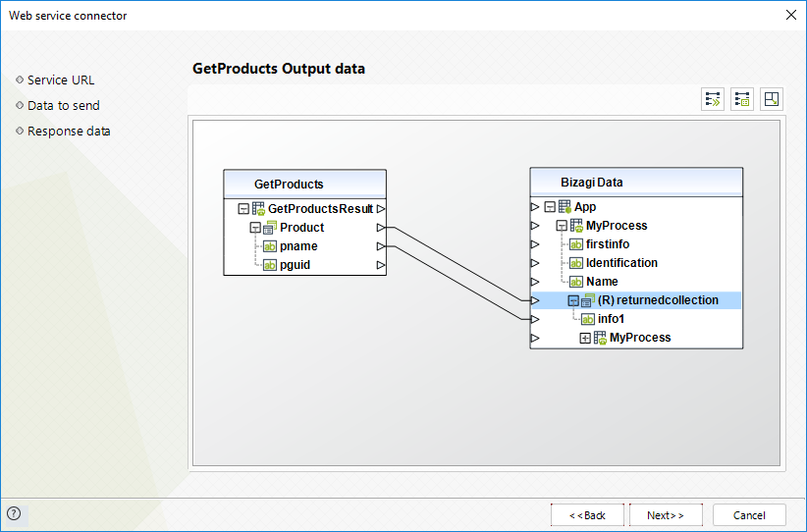Click the input connector arrow of Name
The height and width of the screenshot is (532, 807).
535,282
